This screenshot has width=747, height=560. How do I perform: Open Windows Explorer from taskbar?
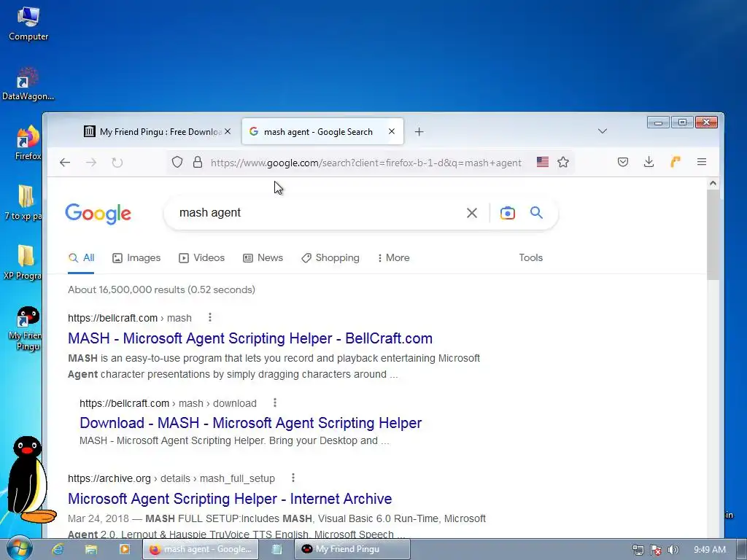(x=91, y=549)
